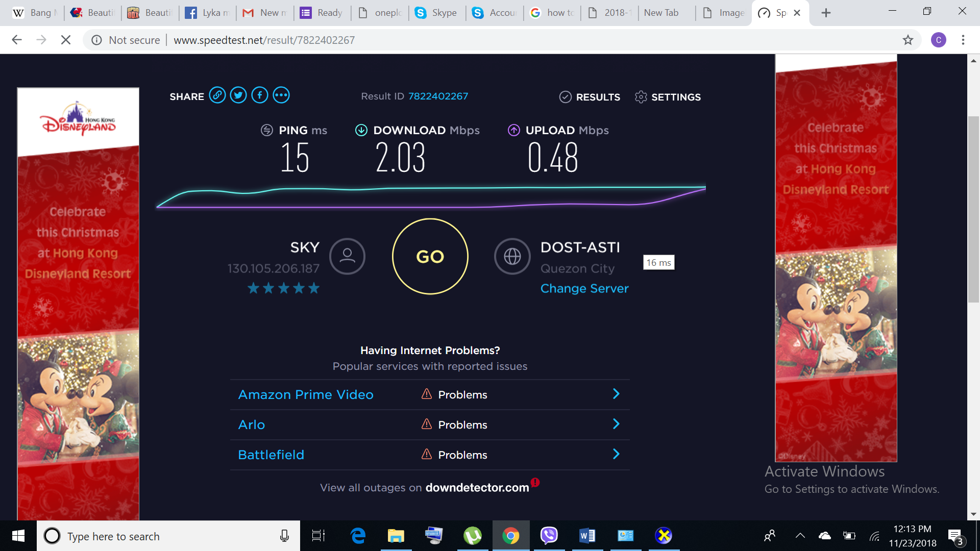Open the Arlo outage report

coord(252,424)
